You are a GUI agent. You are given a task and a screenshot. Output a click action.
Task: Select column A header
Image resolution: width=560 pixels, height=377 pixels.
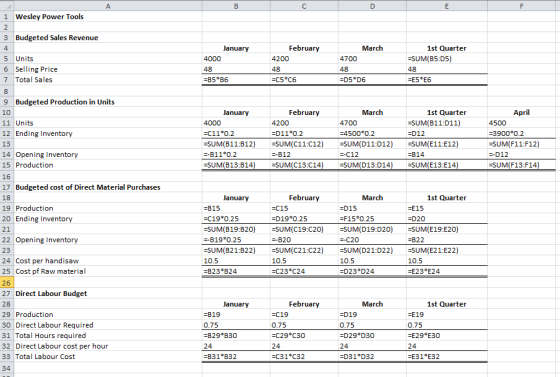coord(108,6)
